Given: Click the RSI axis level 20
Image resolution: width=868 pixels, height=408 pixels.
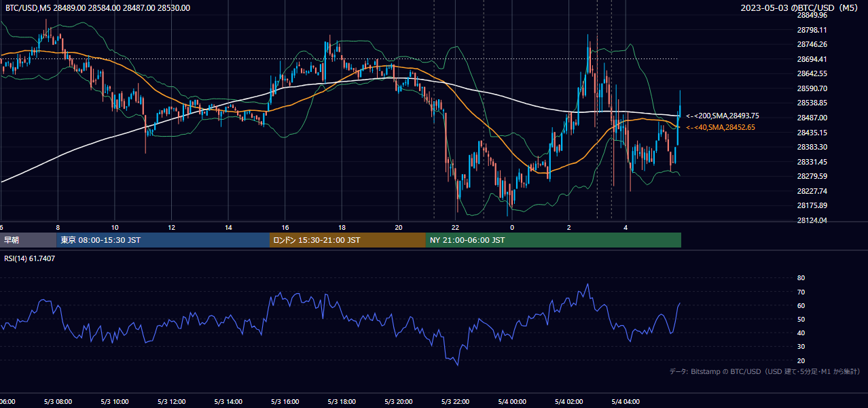Looking at the screenshot, I should 801,360.
